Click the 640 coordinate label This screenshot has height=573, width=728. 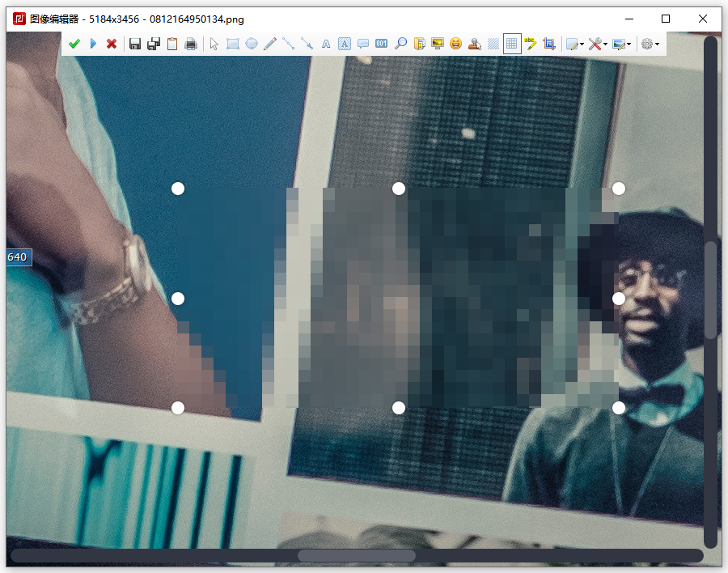coord(19,257)
